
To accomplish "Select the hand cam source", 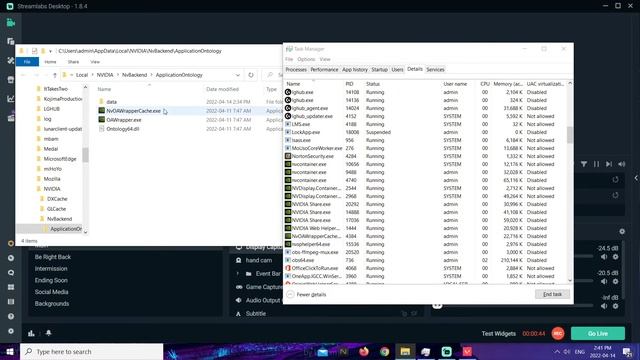I will (259, 260).
